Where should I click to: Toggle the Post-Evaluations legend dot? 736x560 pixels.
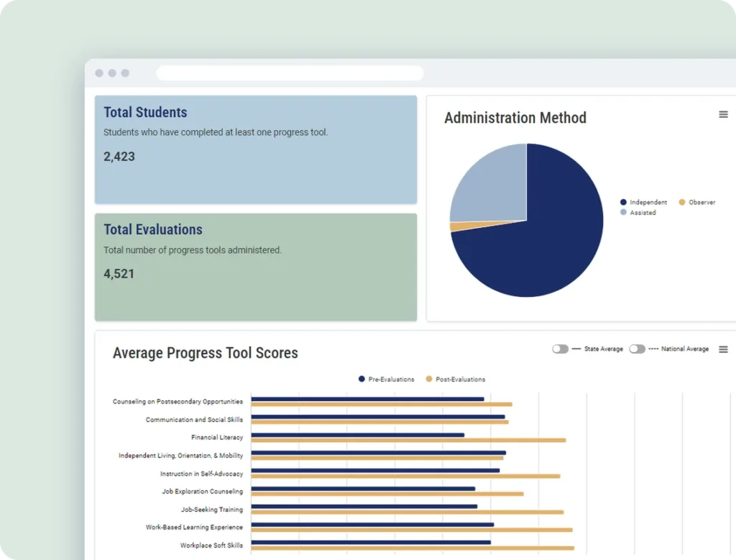point(429,379)
